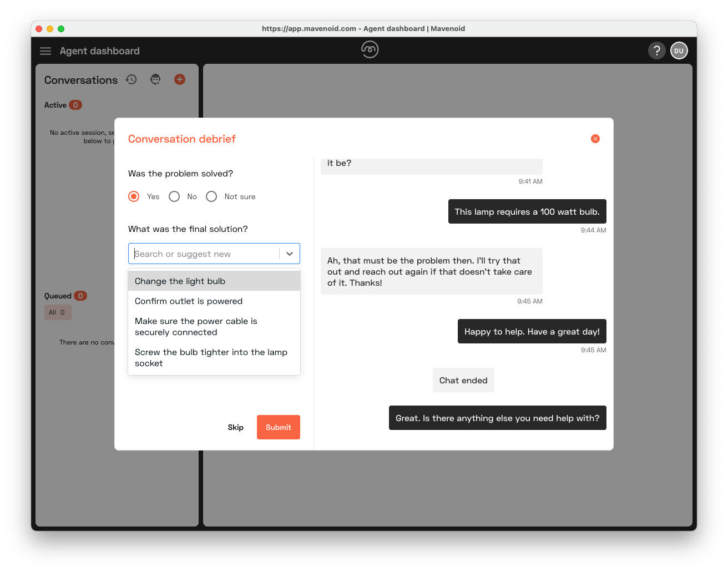Focus the Search or suggest new field

[x=204, y=254]
